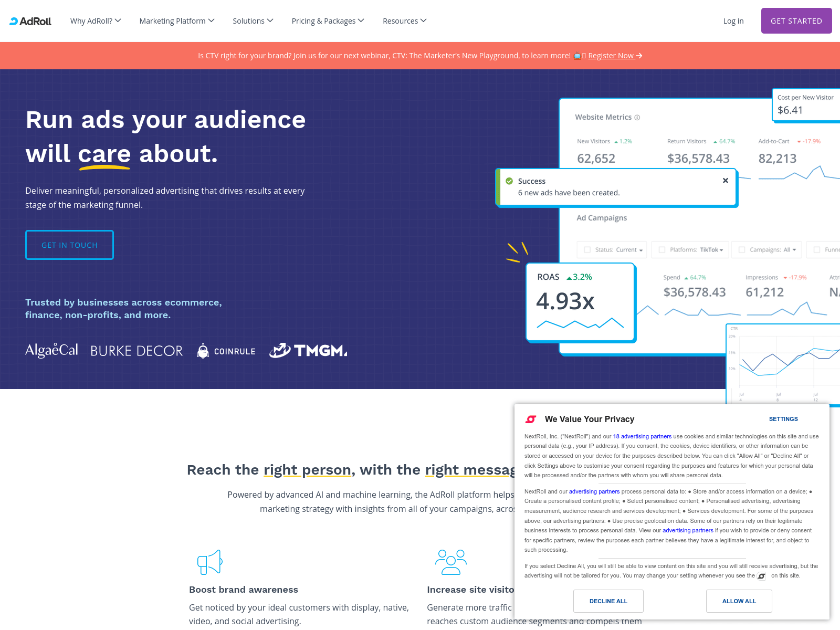The image size is (840, 630).
Task: Click the Solutions chevron arrow
Action: coord(270,20)
